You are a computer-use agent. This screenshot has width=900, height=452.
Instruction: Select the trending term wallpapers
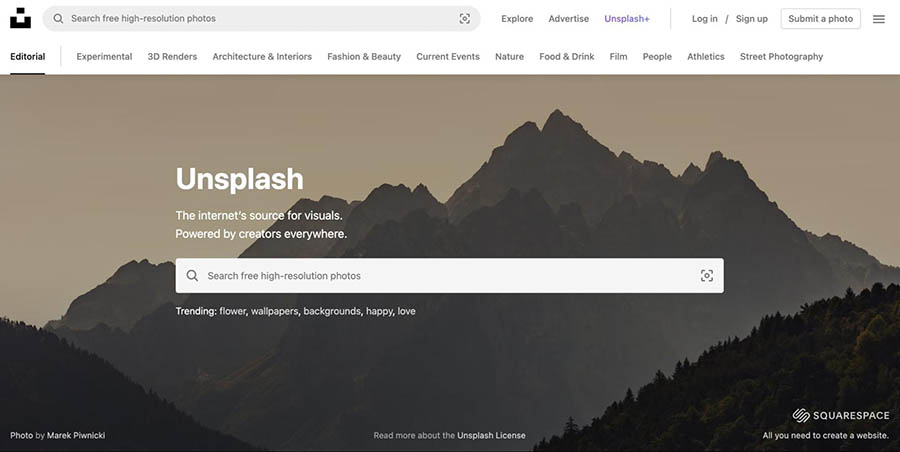(x=274, y=311)
